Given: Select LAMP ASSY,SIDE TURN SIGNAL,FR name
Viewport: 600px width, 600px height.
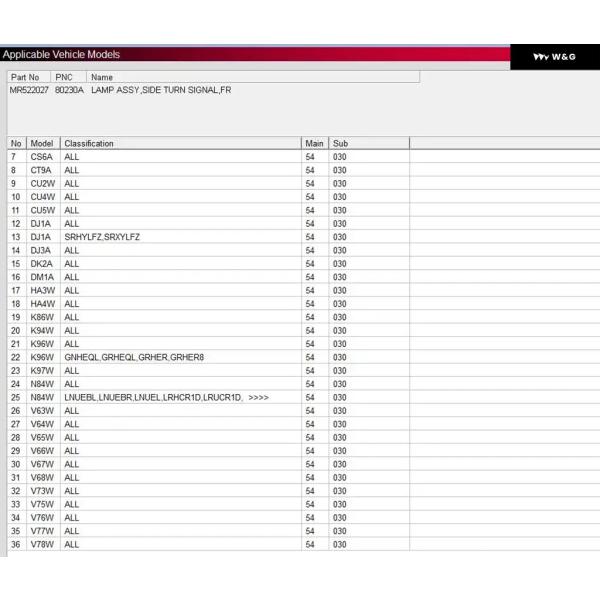Looking at the screenshot, I should 161,90.
